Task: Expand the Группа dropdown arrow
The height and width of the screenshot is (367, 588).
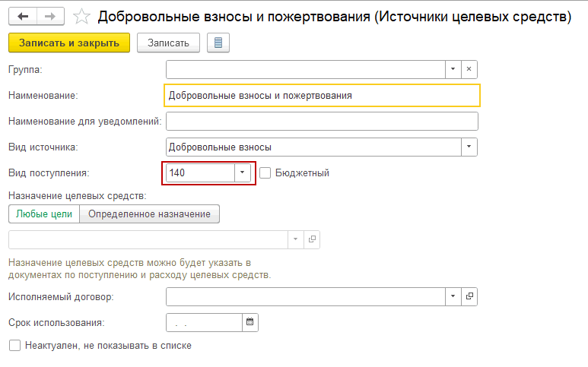Action: (x=453, y=69)
